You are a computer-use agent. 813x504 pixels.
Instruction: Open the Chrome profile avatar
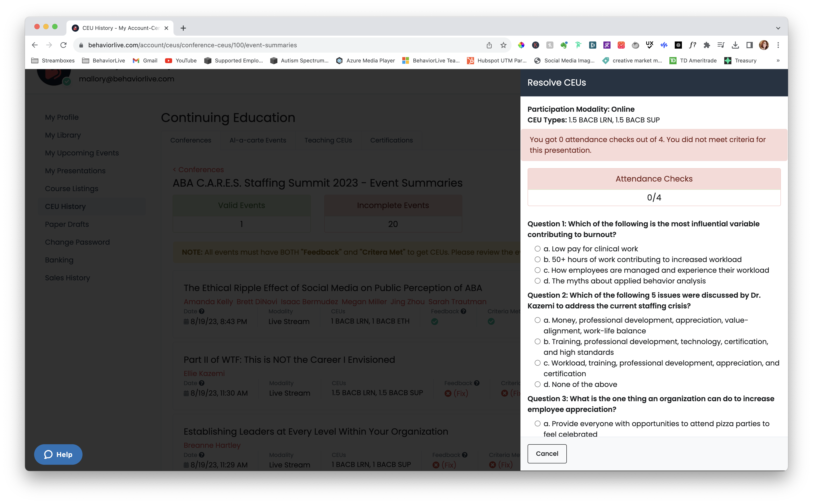(764, 45)
